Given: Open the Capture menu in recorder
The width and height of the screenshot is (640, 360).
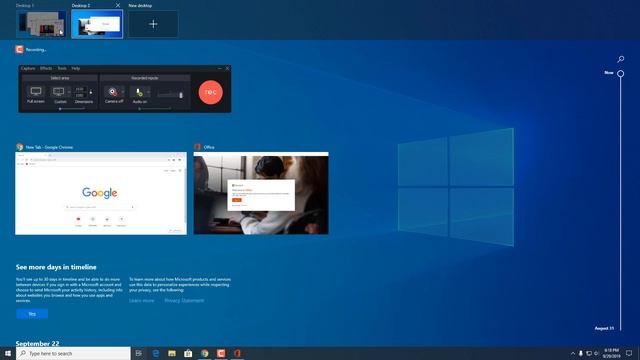Looking at the screenshot, I should click(28, 68).
